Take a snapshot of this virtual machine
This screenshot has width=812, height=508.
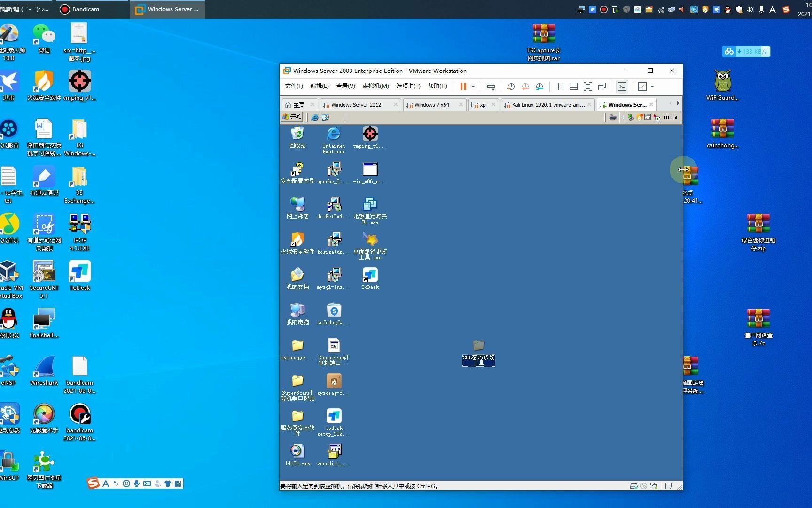click(511, 87)
